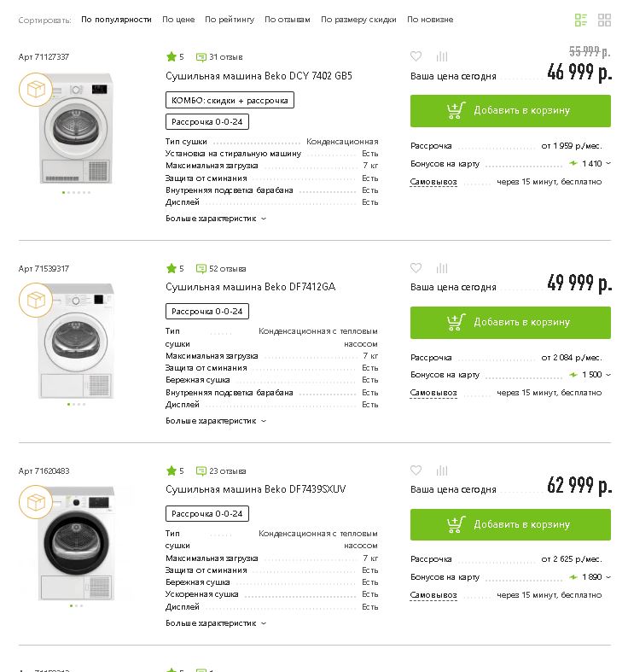Toggle wishlist heart for Beko DF7439SXUV

tap(416, 470)
